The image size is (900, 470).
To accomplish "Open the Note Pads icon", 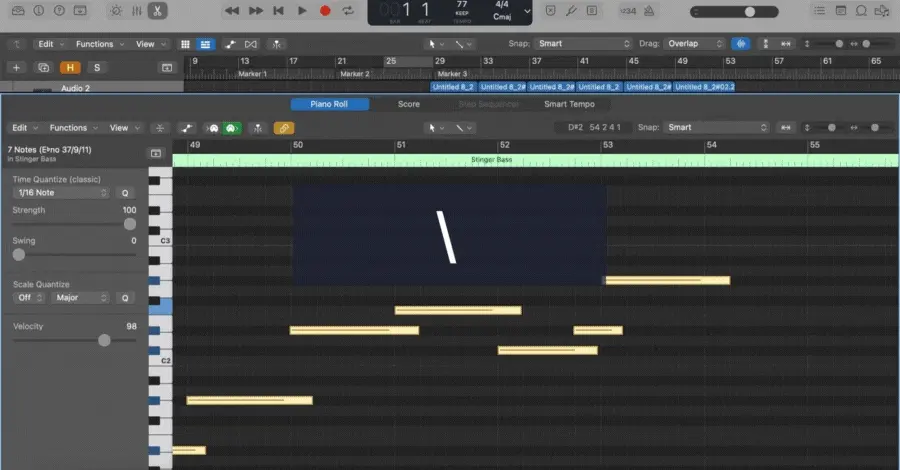I will [x=841, y=11].
